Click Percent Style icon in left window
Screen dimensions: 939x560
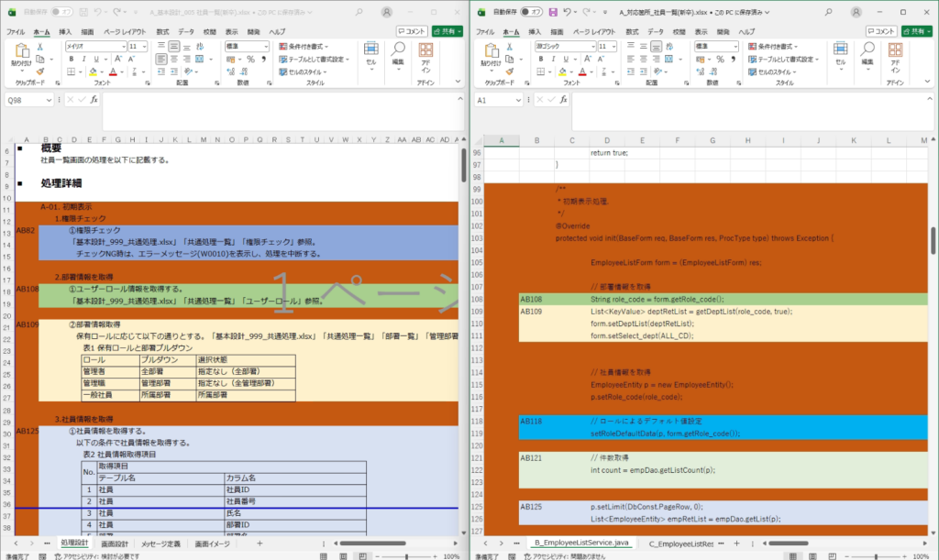tap(250, 59)
